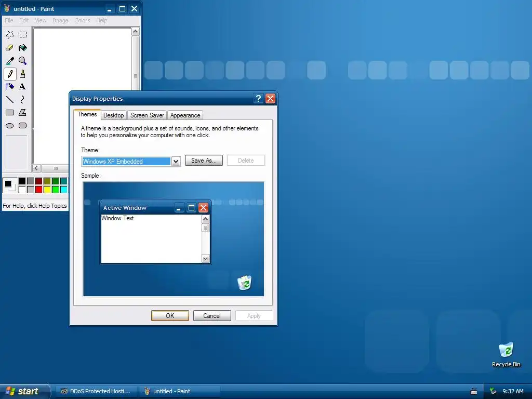Image resolution: width=532 pixels, height=399 pixels.
Task: Pick the dark green color swatch
Action: (x=55, y=181)
